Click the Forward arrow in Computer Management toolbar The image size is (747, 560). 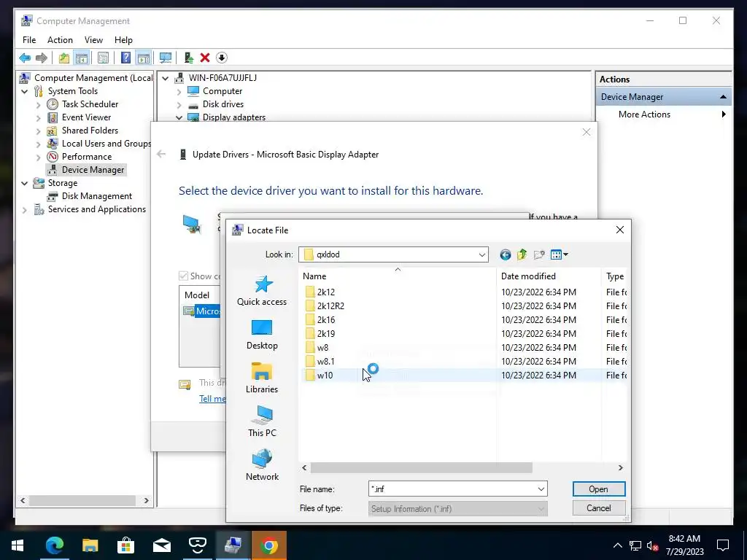pos(42,58)
